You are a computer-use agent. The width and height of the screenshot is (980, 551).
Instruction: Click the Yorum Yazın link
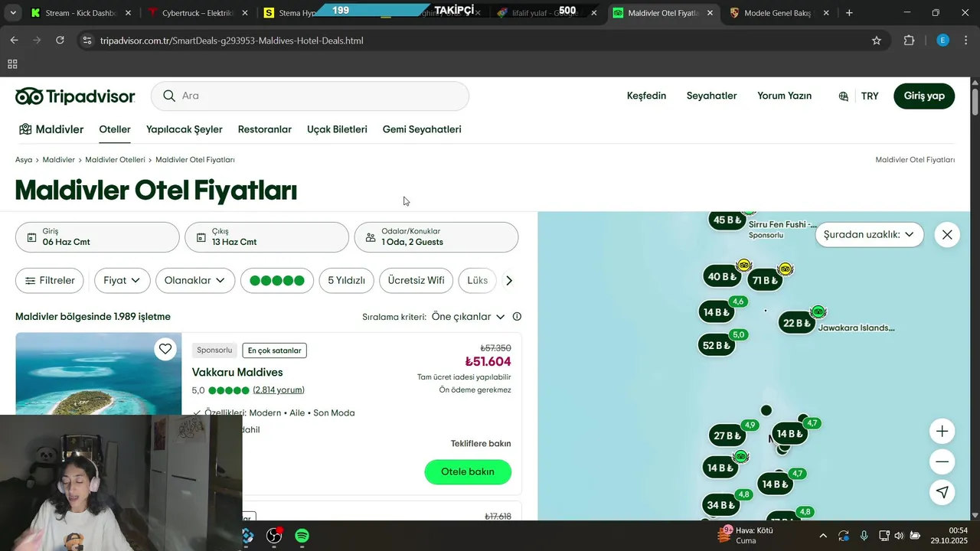click(x=784, y=96)
